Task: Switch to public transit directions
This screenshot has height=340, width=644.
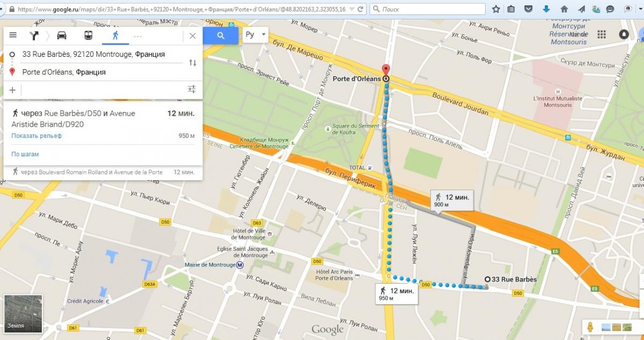Action: 88,35
